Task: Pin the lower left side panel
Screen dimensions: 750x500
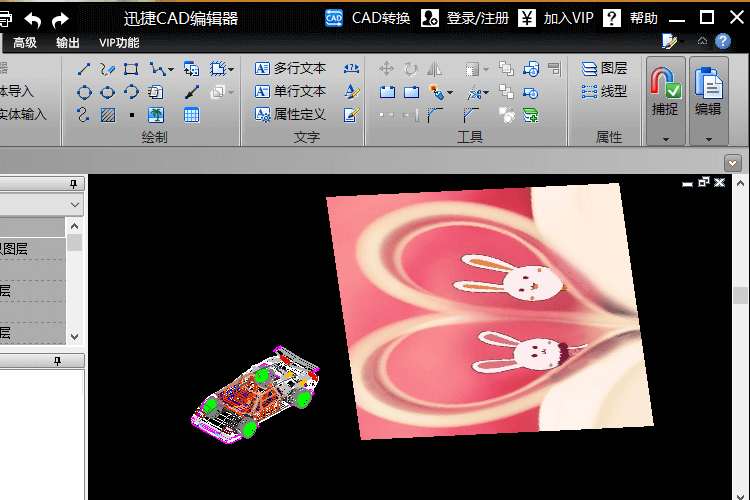Action: (x=57, y=361)
